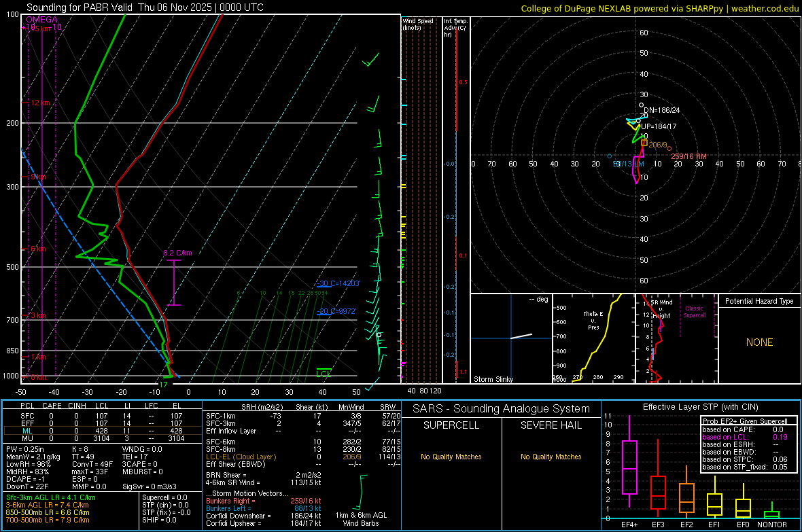Viewport: 802px width, 532px height.
Task: Click the 'MeanW = 2.1g/kg' value
Action: click(x=33, y=457)
